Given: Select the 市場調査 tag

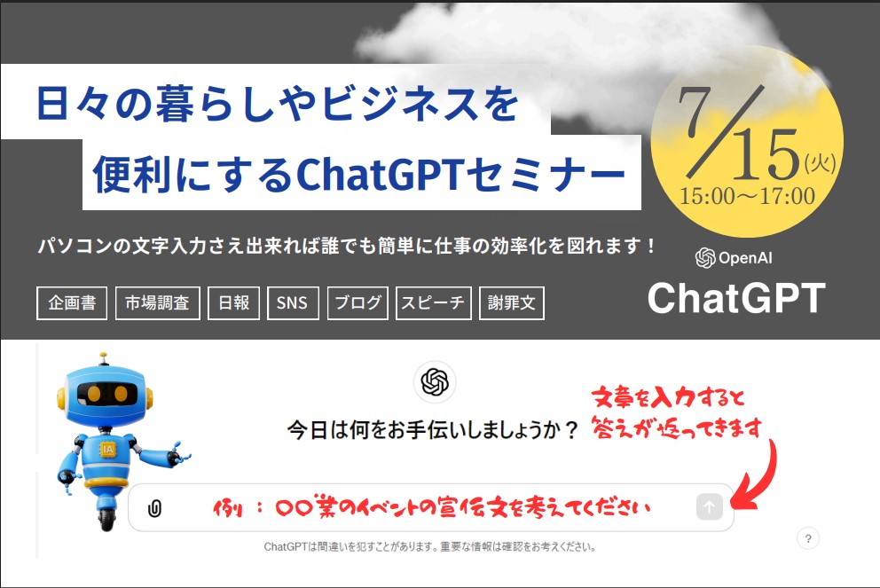Looking at the screenshot, I should click(157, 302).
